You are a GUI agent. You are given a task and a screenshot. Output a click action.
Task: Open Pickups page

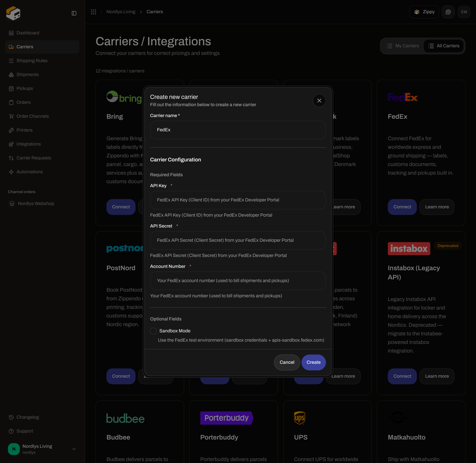point(42,88)
